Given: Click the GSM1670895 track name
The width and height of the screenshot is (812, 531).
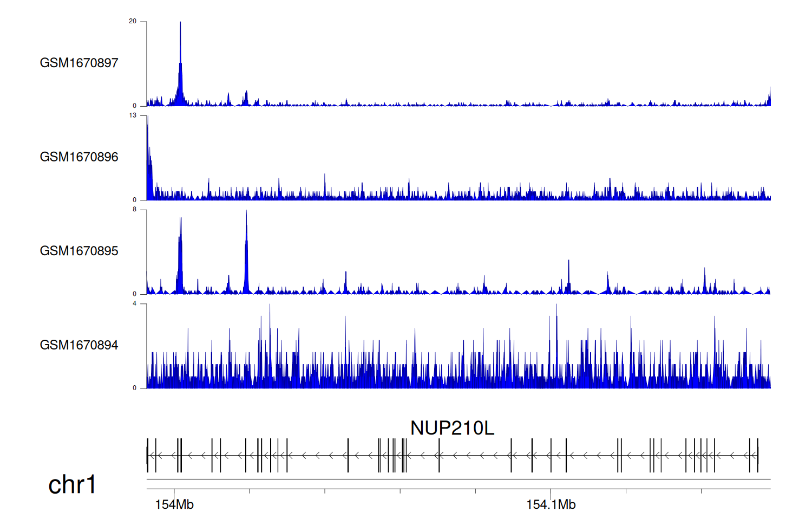Looking at the screenshot, I should [79, 251].
